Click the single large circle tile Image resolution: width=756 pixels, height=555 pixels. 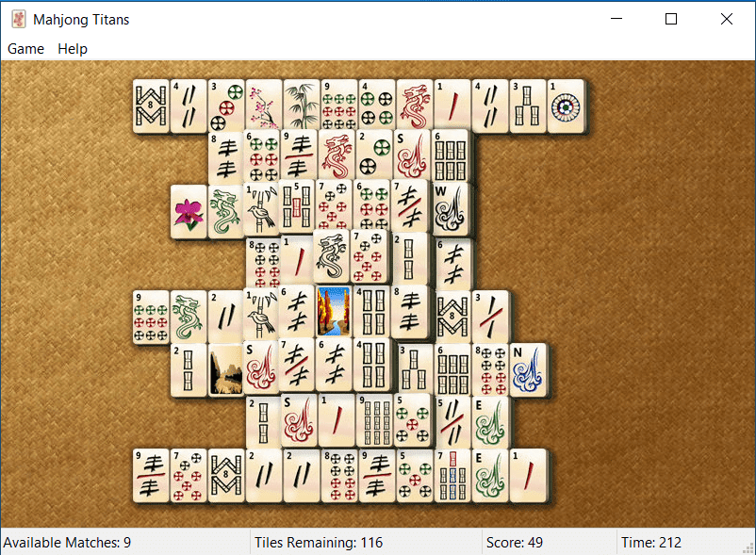tap(566, 106)
